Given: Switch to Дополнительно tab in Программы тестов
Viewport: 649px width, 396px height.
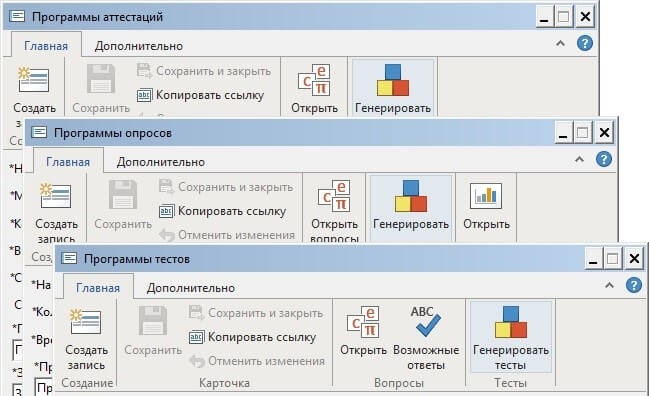Looking at the screenshot, I should coord(191,288).
